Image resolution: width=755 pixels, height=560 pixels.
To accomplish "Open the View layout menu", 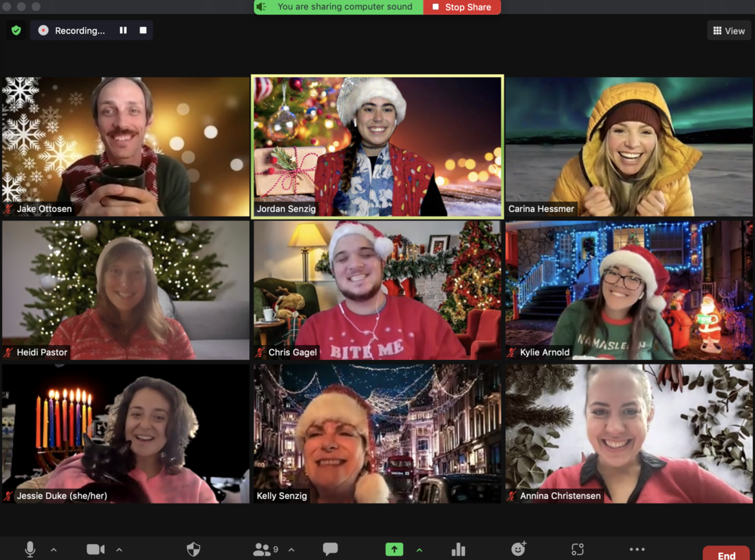I will point(729,31).
